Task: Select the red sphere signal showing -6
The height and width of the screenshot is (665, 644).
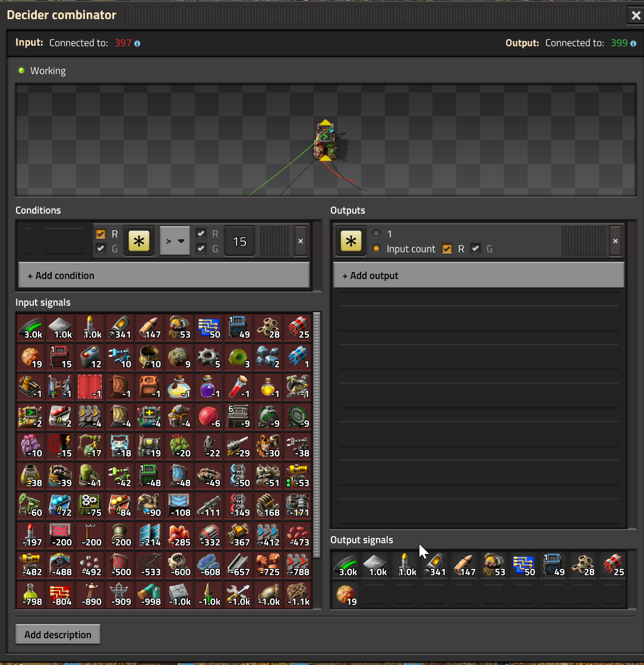Action: click(209, 416)
